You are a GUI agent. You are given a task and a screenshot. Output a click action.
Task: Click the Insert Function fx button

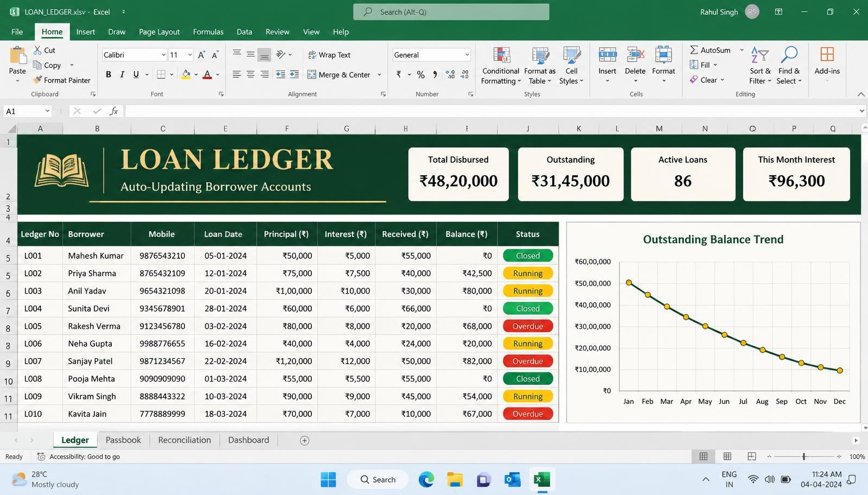[114, 111]
